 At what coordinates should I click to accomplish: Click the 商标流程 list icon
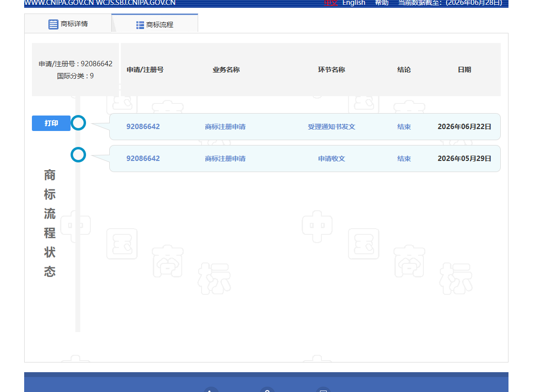point(140,25)
